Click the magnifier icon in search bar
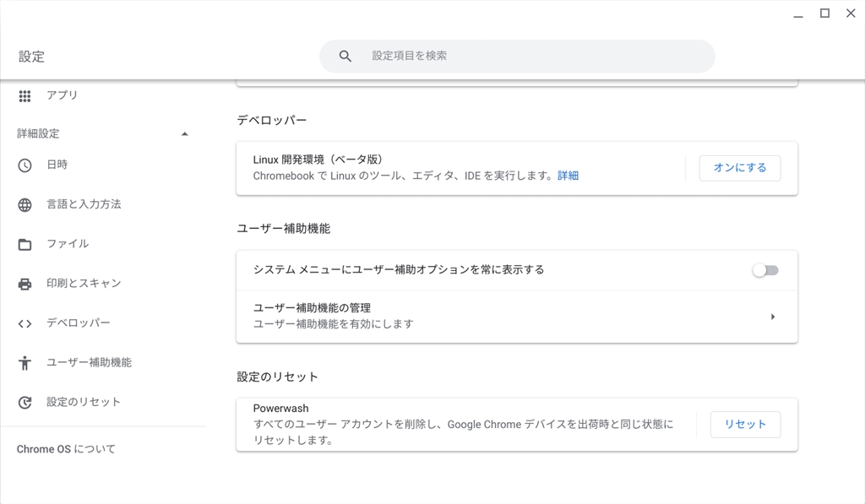The height and width of the screenshot is (504, 865). click(x=345, y=56)
